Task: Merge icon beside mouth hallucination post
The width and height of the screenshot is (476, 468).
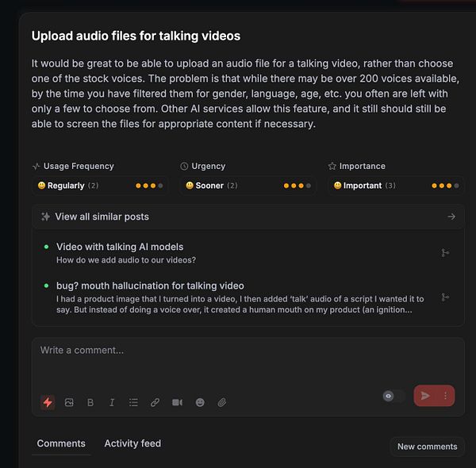Action: click(x=445, y=297)
